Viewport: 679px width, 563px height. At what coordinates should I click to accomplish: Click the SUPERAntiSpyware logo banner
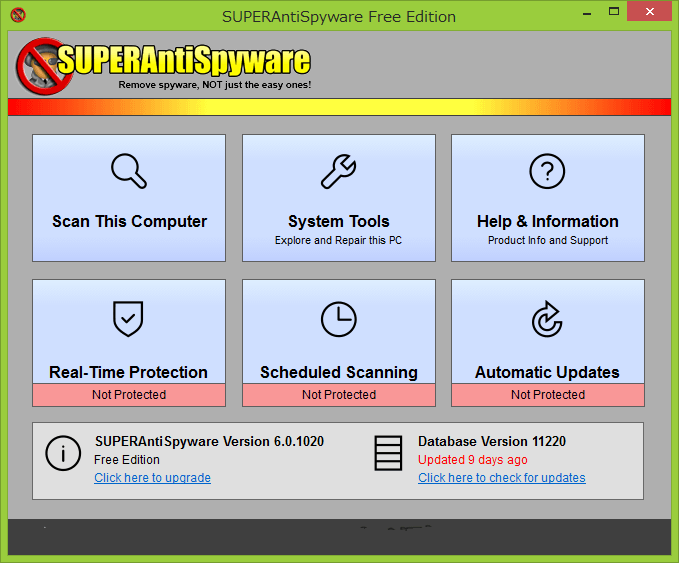tap(163, 66)
